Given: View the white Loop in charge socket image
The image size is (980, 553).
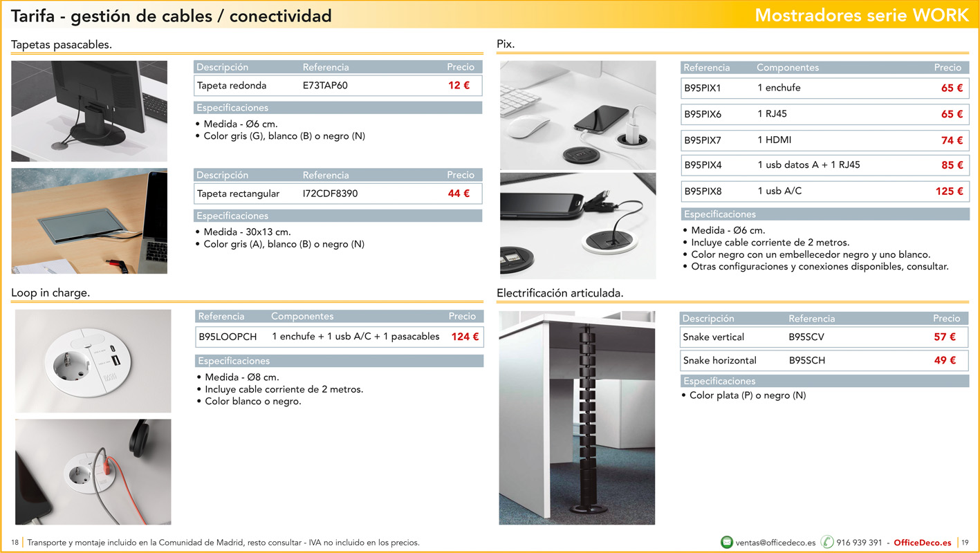Looking at the screenshot, I should tap(93, 361).
